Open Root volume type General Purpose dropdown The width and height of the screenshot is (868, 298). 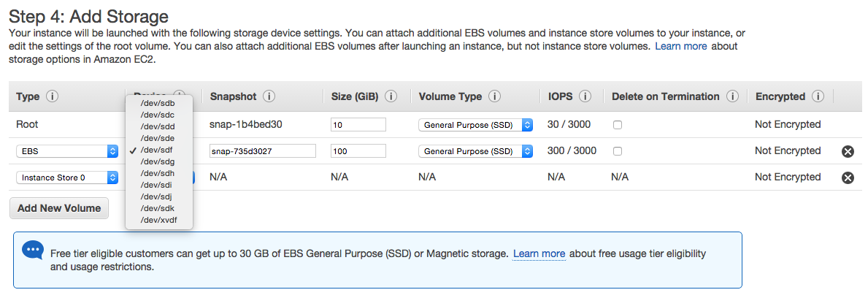[475, 125]
